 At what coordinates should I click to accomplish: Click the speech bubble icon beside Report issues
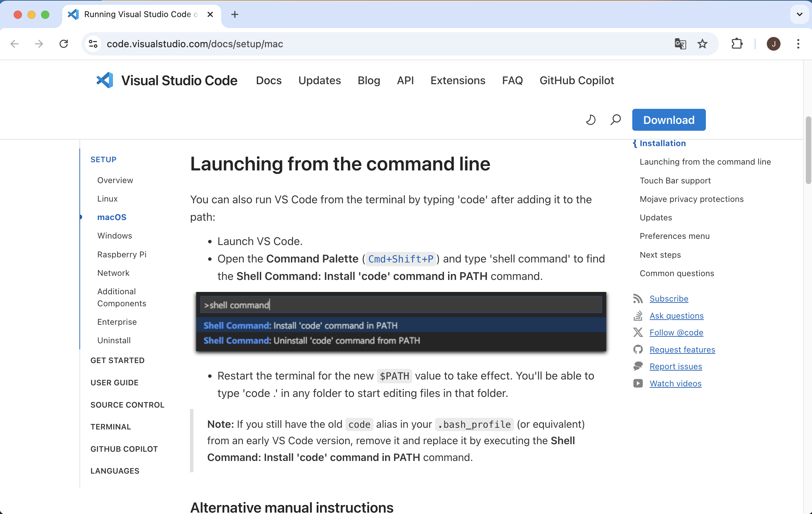(x=638, y=366)
